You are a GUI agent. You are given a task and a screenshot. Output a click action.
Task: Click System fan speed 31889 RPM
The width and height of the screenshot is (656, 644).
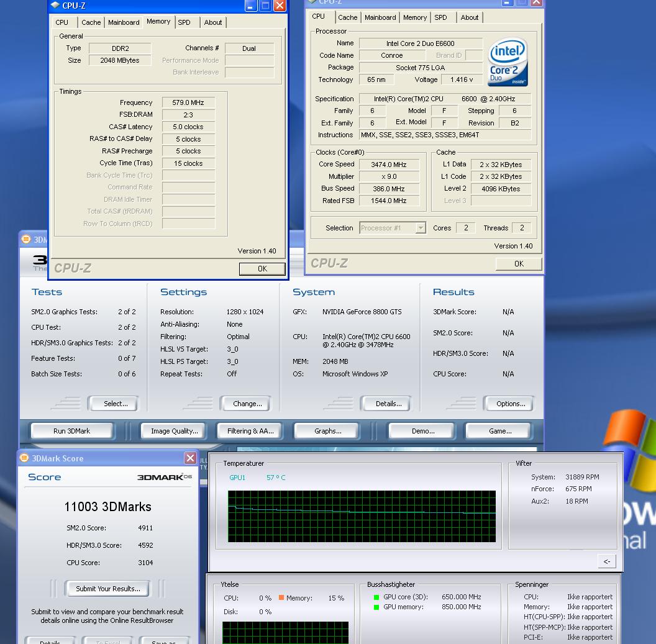tap(582, 477)
